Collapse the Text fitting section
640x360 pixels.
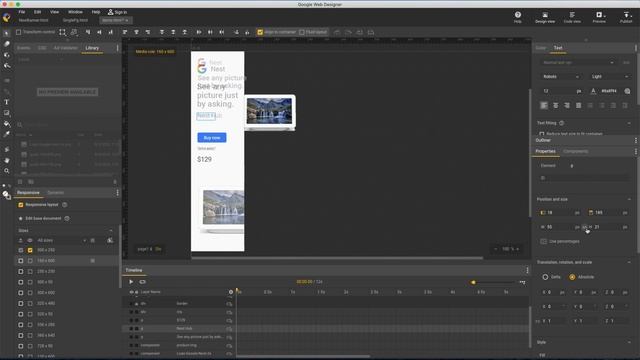pos(629,123)
